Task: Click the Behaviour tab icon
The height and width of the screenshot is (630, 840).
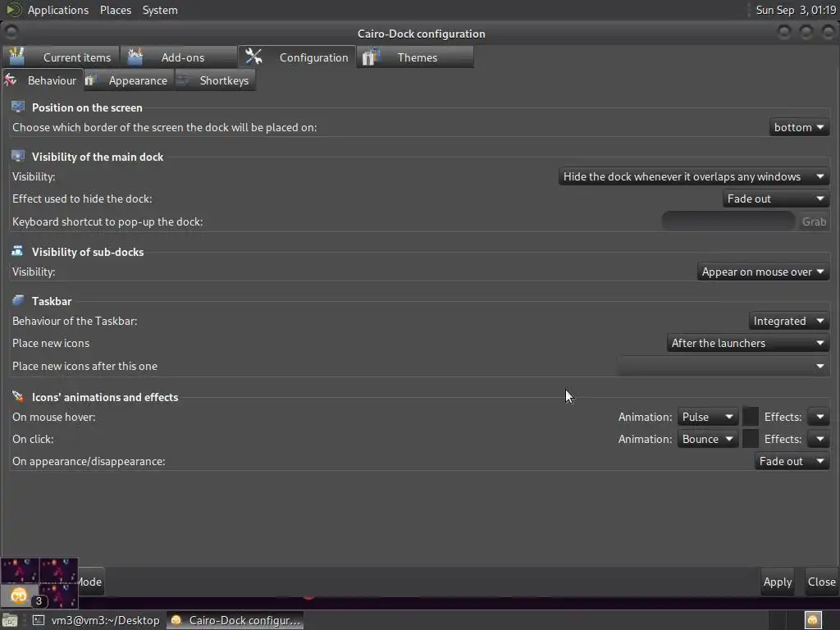Action: tap(10, 80)
